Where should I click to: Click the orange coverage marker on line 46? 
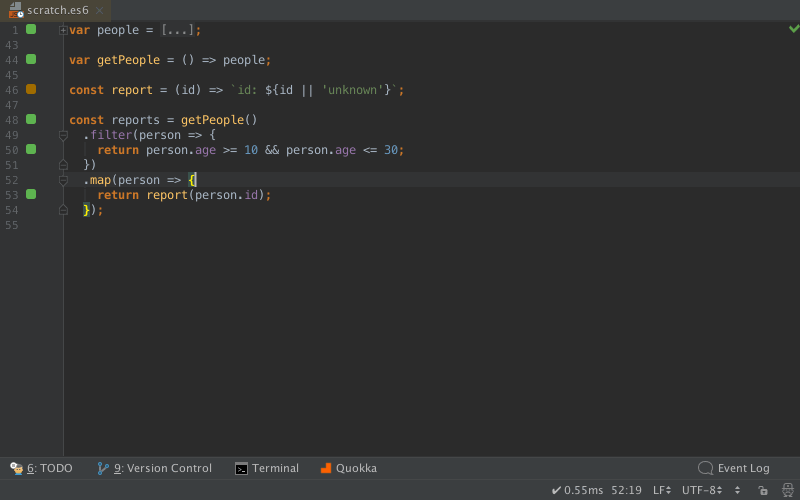pyautogui.click(x=31, y=89)
